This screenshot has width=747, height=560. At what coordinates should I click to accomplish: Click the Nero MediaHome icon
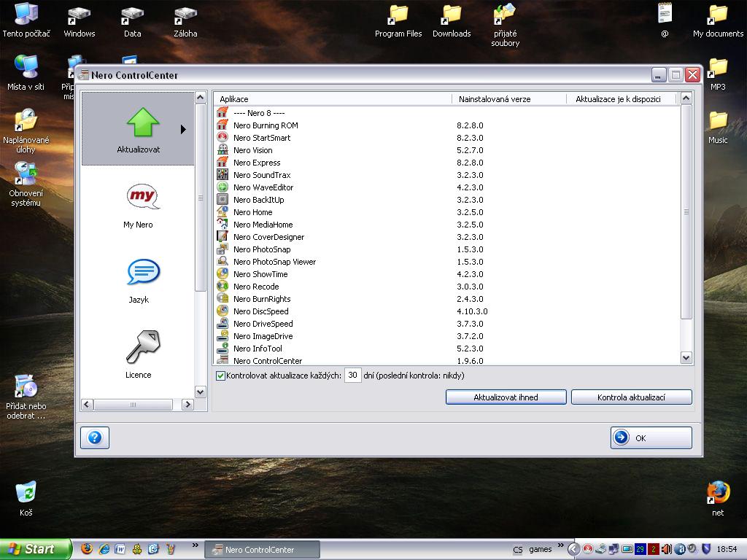point(222,225)
